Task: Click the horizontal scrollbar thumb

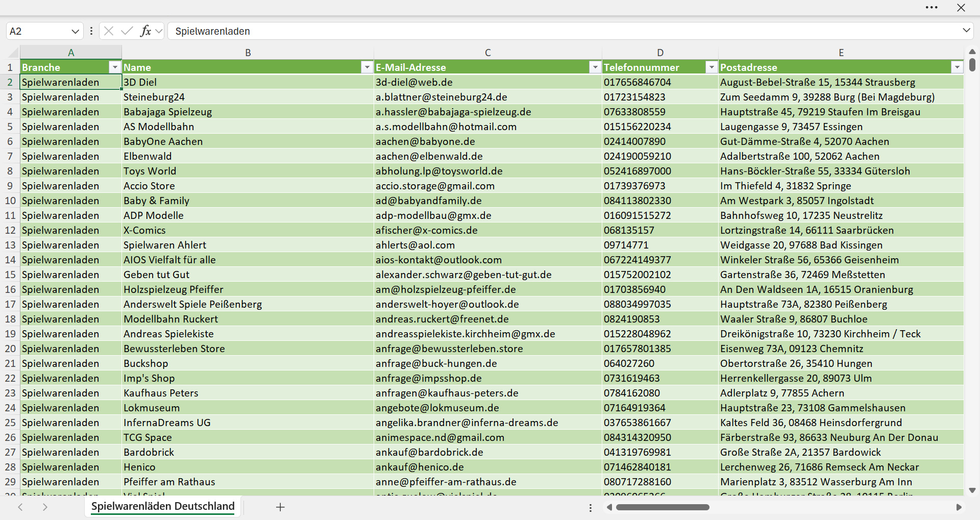Action: click(663, 507)
